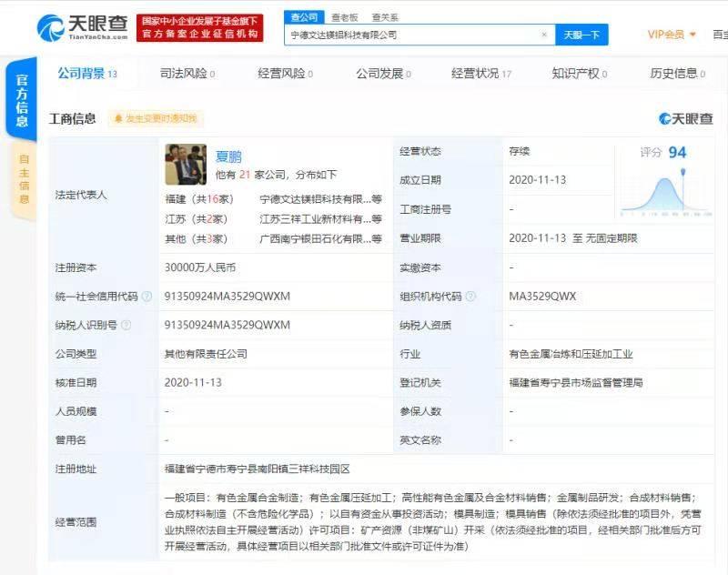Screen dimensions: 728x575
Task: Click the legal representative's photo thumbnail
Action: [186, 165]
